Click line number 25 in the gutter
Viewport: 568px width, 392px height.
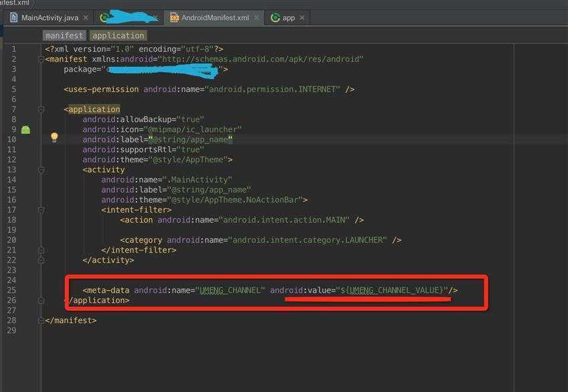point(11,290)
